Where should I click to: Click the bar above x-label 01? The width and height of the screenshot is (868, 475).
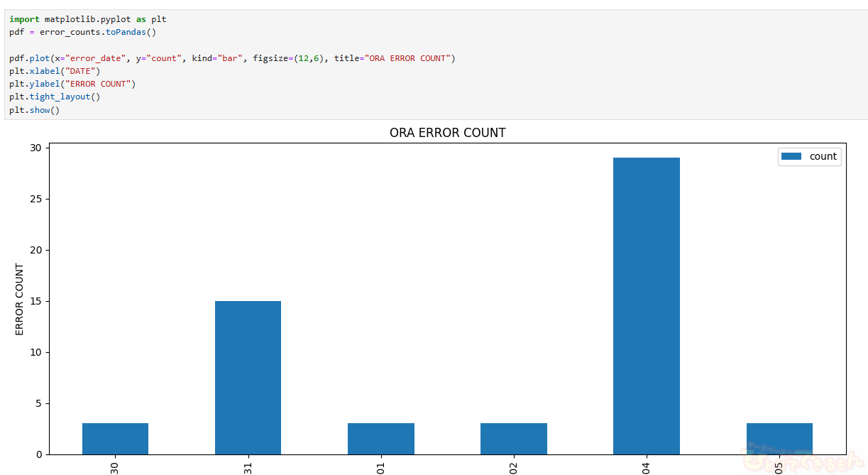pos(380,439)
